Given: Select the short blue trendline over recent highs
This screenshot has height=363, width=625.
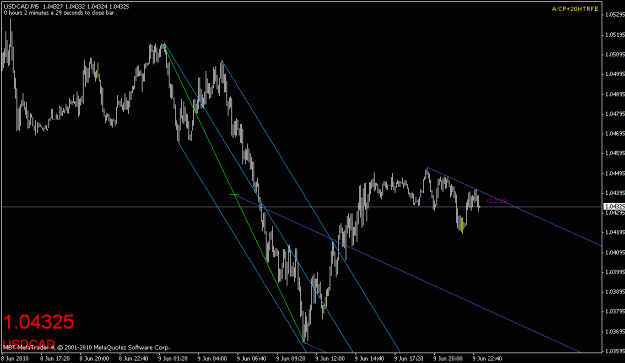Looking at the screenshot, I should 514,206.
